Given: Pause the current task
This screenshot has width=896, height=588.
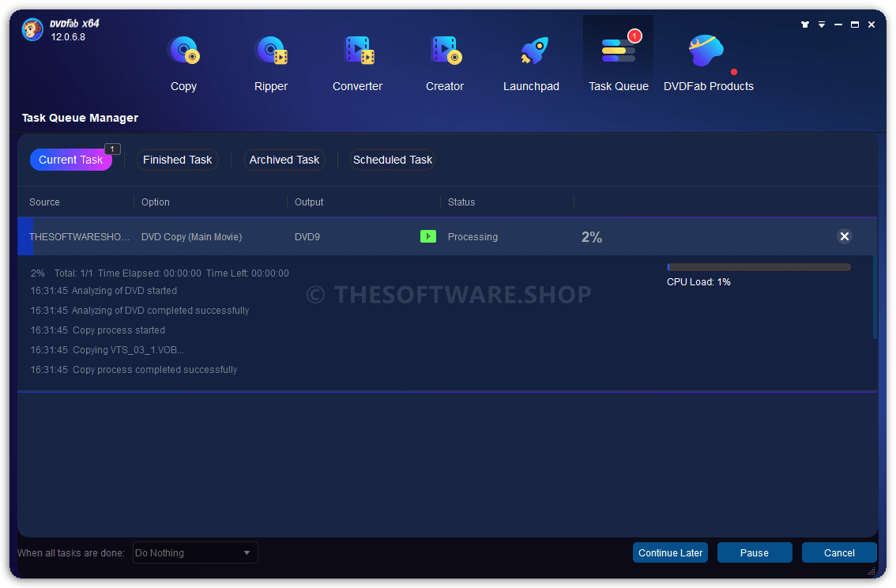Looking at the screenshot, I should click(x=755, y=552).
